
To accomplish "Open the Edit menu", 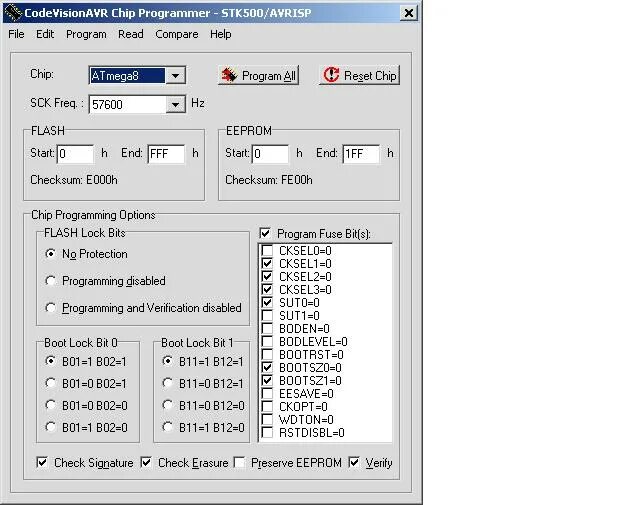I will point(45,34).
